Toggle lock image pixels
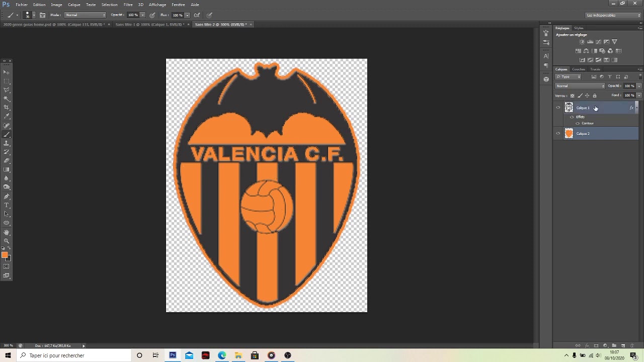 (580, 96)
